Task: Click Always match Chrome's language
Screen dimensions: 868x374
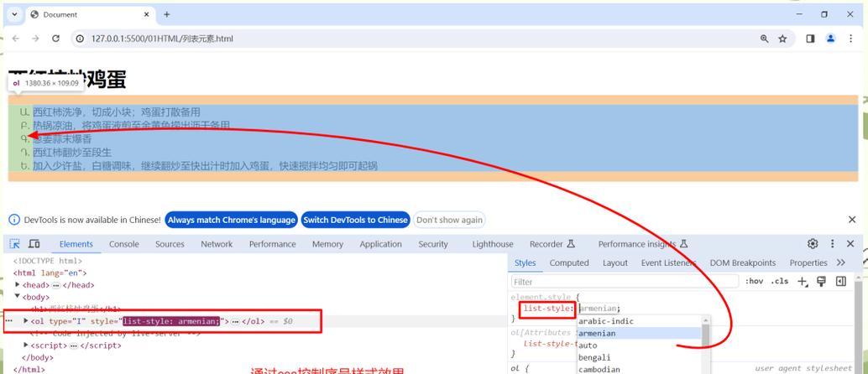Action: click(232, 220)
